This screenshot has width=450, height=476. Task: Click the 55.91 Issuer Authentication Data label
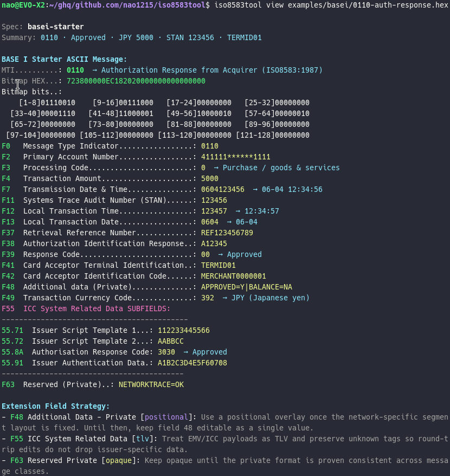coord(88,363)
